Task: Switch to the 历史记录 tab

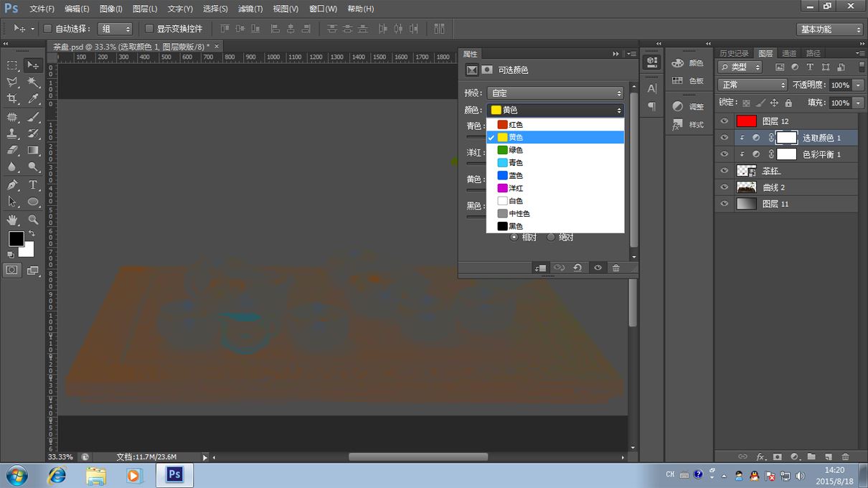Action: [734, 53]
